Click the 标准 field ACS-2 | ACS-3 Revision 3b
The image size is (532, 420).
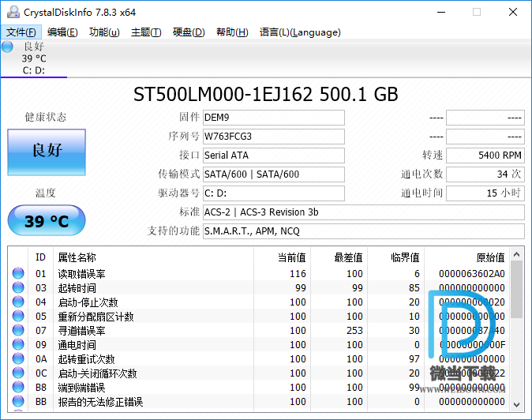pos(364,212)
